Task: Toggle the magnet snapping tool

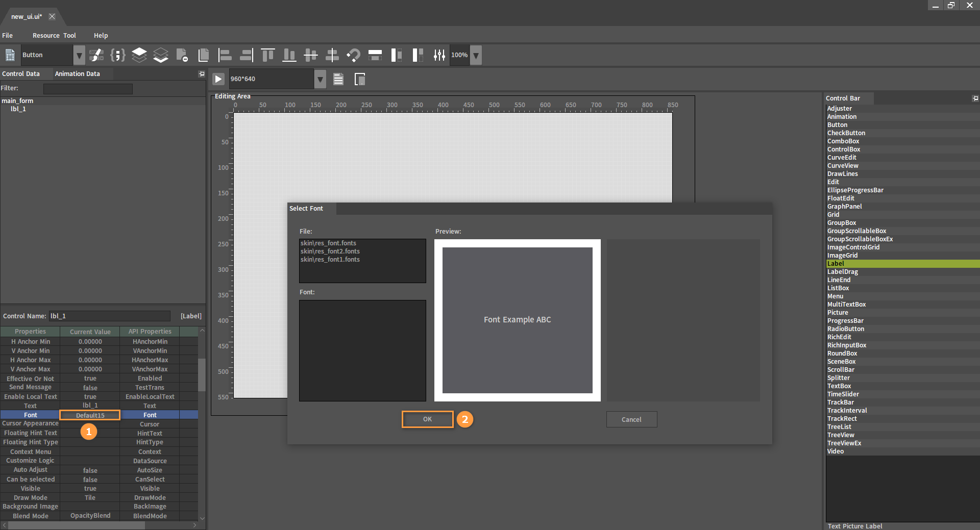Action: click(354, 55)
